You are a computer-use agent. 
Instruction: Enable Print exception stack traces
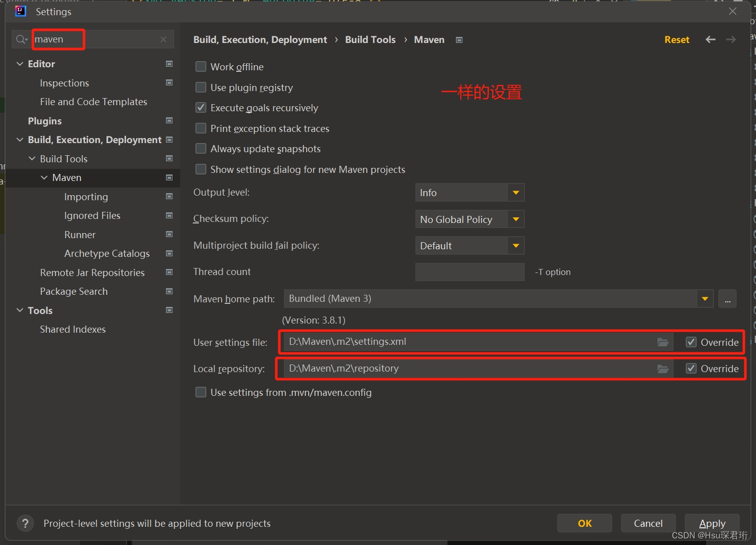tap(201, 128)
